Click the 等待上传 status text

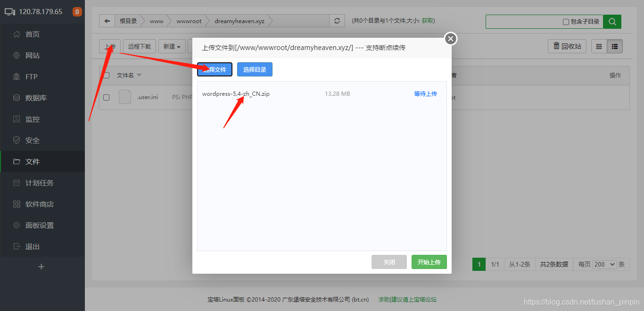tap(426, 93)
